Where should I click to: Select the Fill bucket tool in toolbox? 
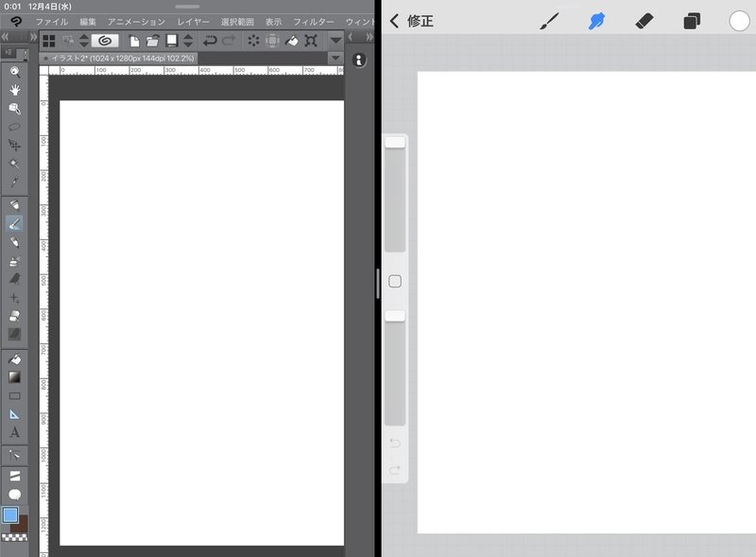tap(14, 358)
